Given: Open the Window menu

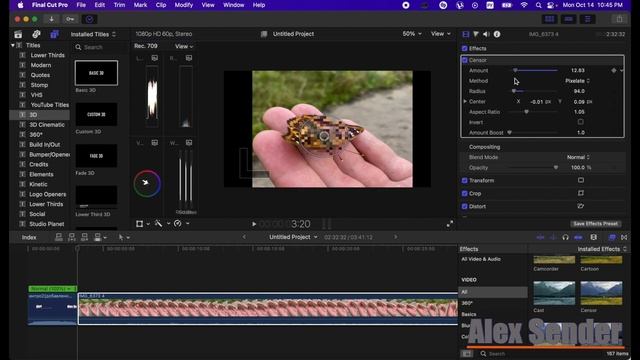Looking at the screenshot, I should (233, 5).
